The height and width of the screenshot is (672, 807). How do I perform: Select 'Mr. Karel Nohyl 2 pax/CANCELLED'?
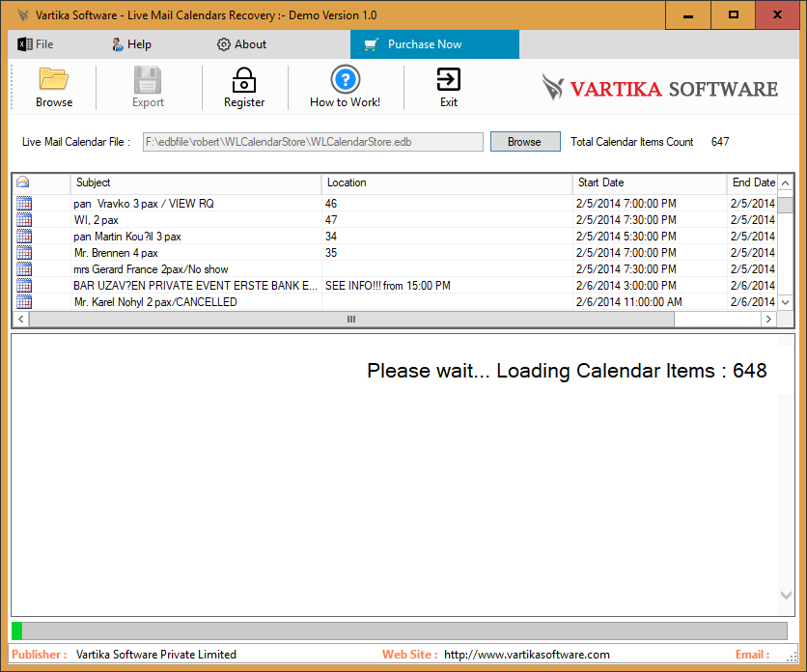pos(155,302)
